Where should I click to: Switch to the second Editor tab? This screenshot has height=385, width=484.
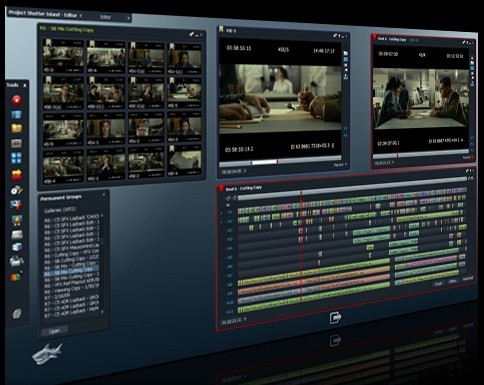(x=106, y=17)
